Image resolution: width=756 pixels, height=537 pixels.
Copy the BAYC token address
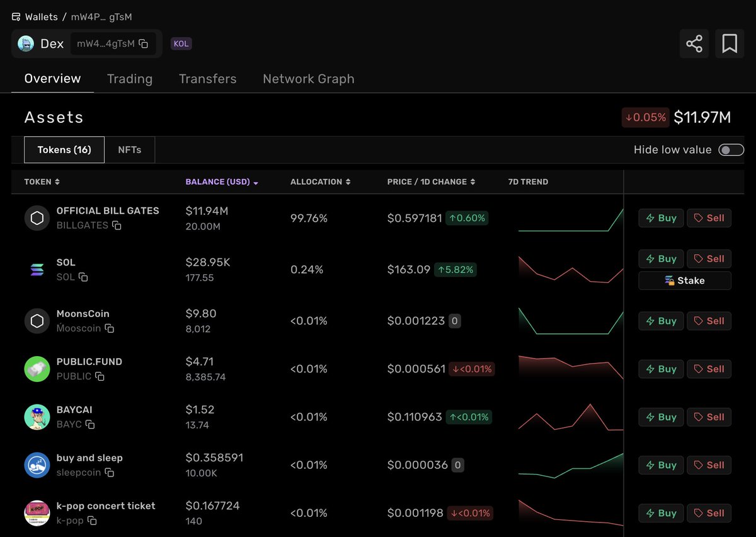tap(90, 425)
